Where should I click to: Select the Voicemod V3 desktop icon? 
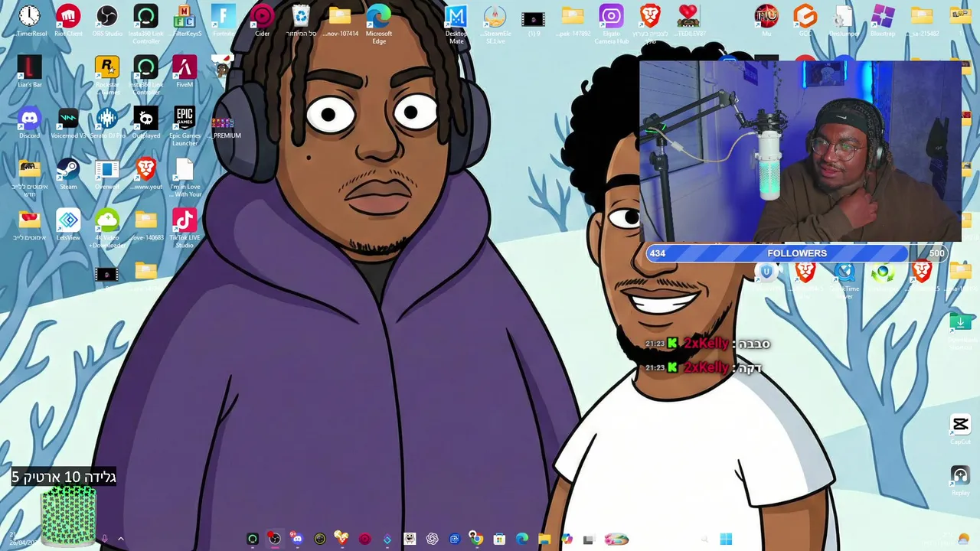click(68, 123)
